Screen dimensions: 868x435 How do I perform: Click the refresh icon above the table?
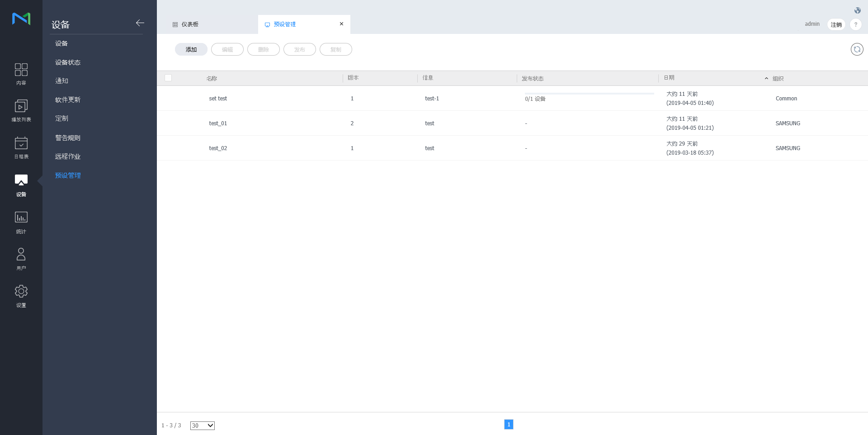[857, 49]
